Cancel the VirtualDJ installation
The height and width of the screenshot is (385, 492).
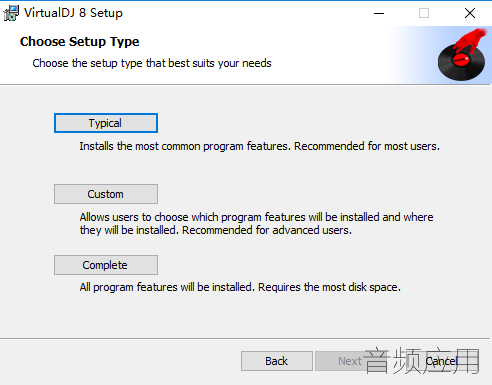(441, 361)
